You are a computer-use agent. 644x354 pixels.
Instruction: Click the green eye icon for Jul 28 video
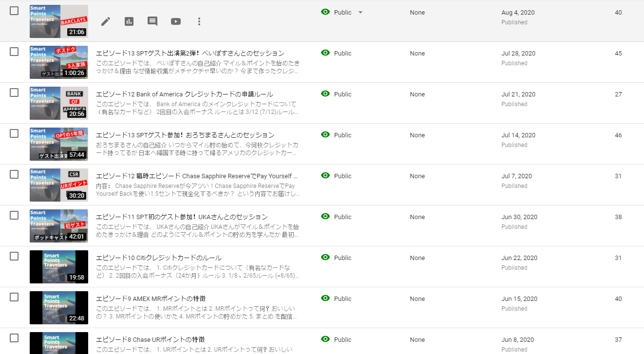click(325, 53)
